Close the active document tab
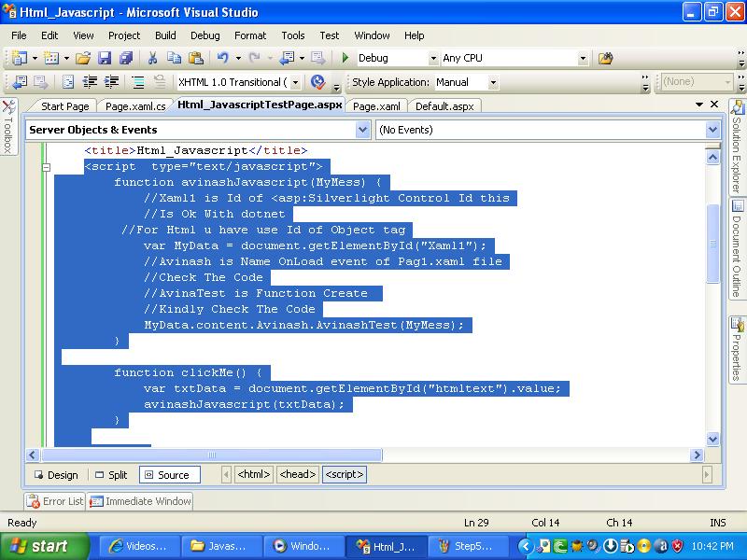Screen dimensions: 747x560 coord(714,105)
